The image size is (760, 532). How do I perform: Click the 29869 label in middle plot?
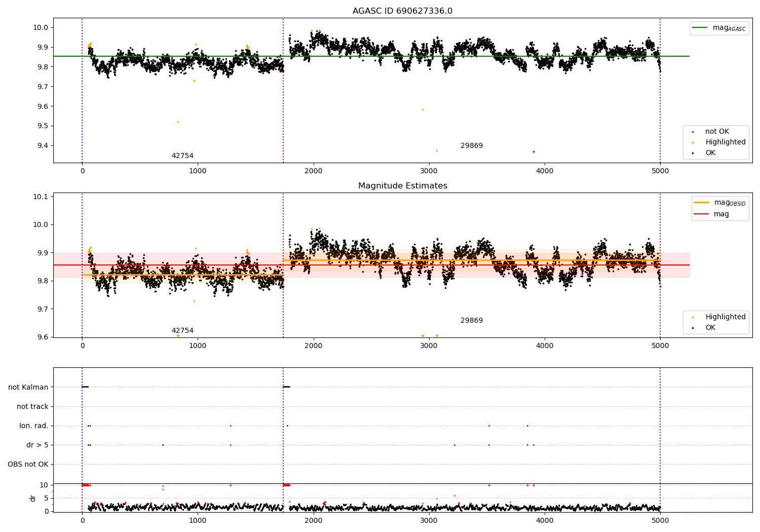coord(471,321)
